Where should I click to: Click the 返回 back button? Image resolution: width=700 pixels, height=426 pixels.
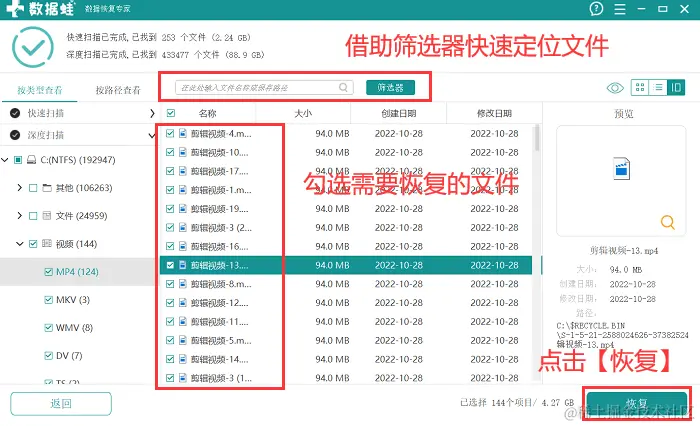pos(61,404)
